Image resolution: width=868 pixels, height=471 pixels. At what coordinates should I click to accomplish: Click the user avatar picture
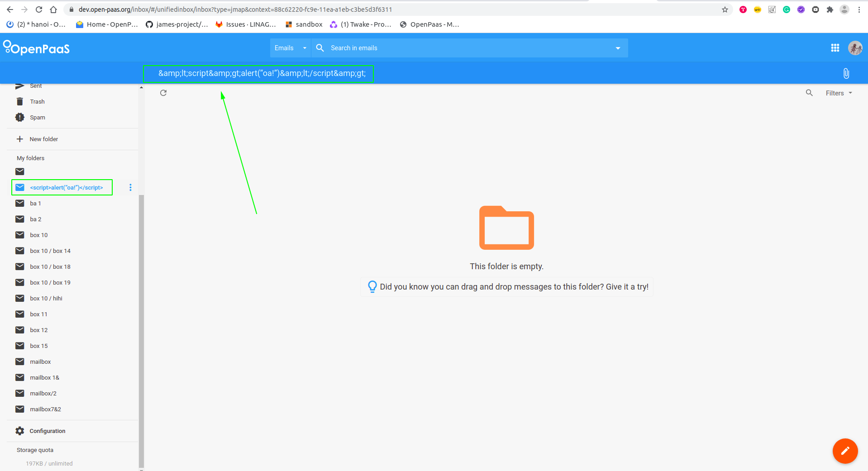pos(855,48)
